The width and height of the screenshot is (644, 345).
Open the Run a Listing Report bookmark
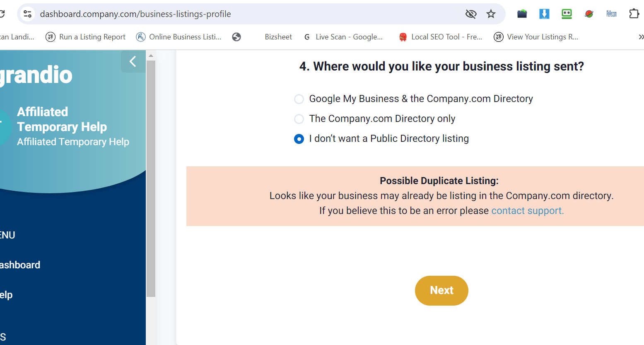tap(86, 37)
